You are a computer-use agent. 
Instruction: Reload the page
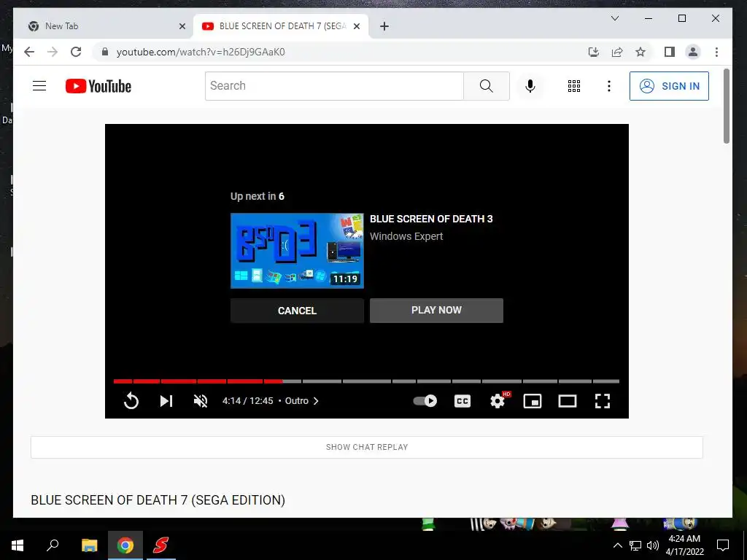pos(76,52)
